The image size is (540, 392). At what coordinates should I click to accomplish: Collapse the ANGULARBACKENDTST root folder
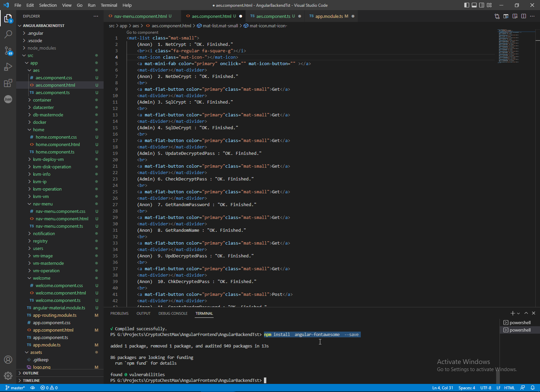click(60, 26)
